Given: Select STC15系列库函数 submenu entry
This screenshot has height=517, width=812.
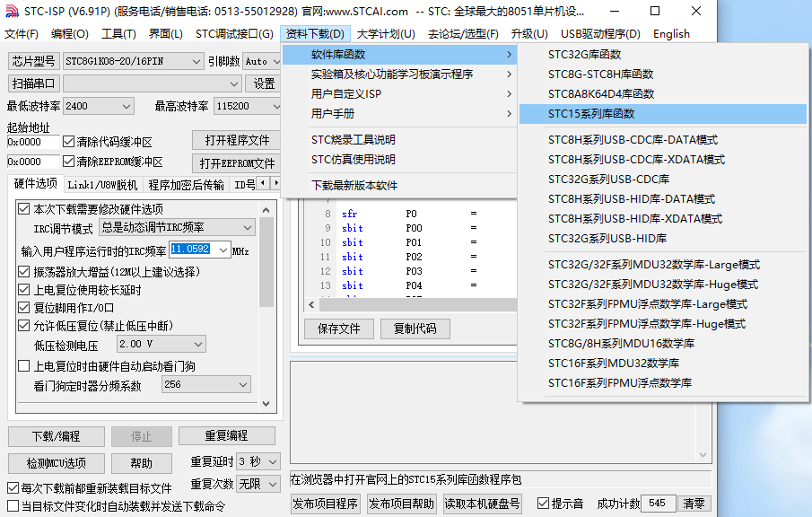Looking at the screenshot, I should (663, 114).
